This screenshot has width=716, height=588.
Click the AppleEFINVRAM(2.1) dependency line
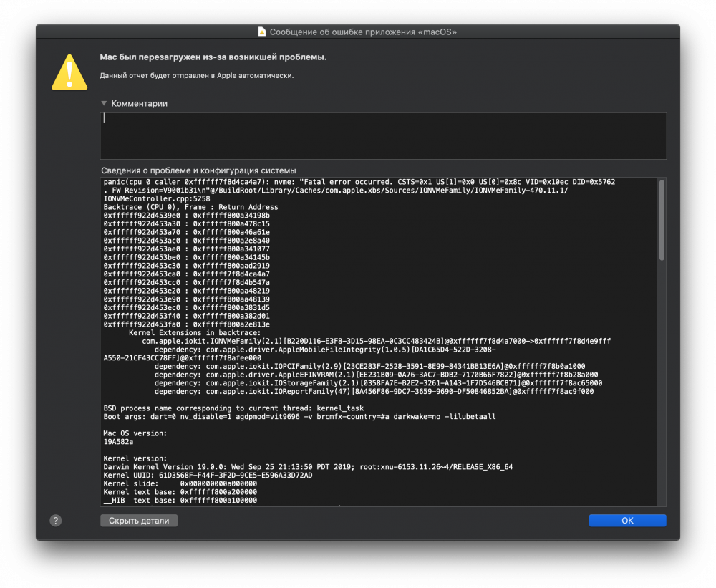(x=377, y=375)
